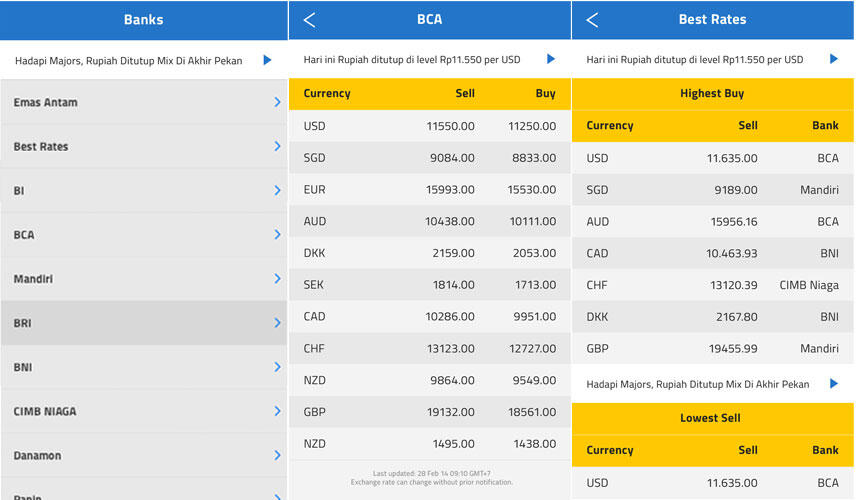856x500 pixels.
Task: Open top news arrow in Best Rates panel
Action: point(834,59)
